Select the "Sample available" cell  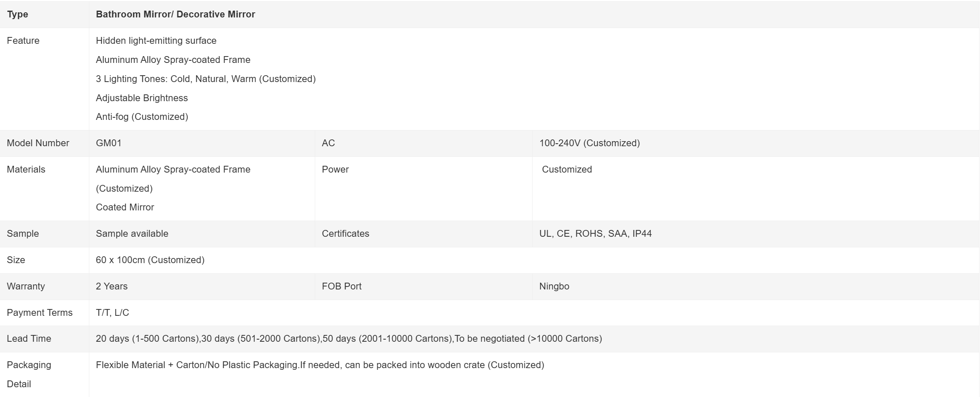coord(132,234)
